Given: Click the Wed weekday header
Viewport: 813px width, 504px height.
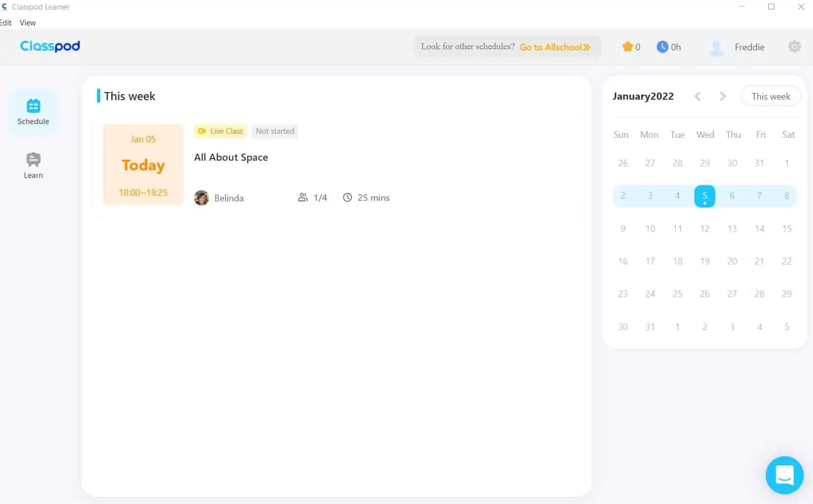Looking at the screenshot, I should [x=705, y=135].
